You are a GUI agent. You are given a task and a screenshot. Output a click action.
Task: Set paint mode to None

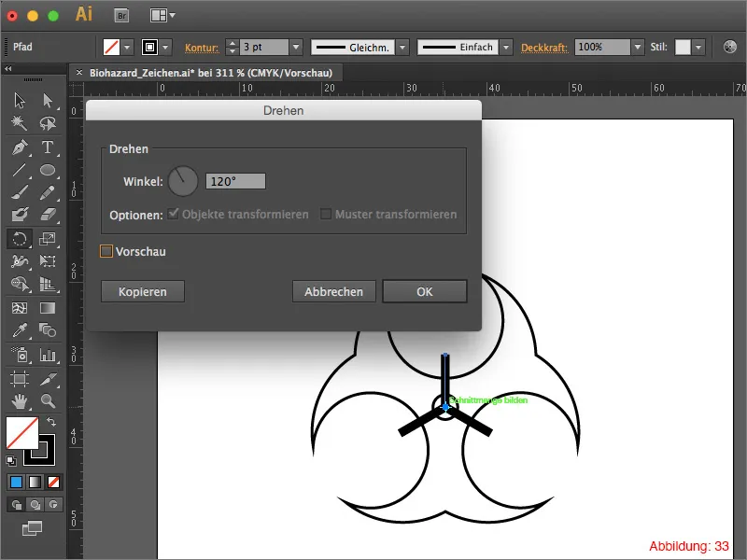tap(54, 483)
